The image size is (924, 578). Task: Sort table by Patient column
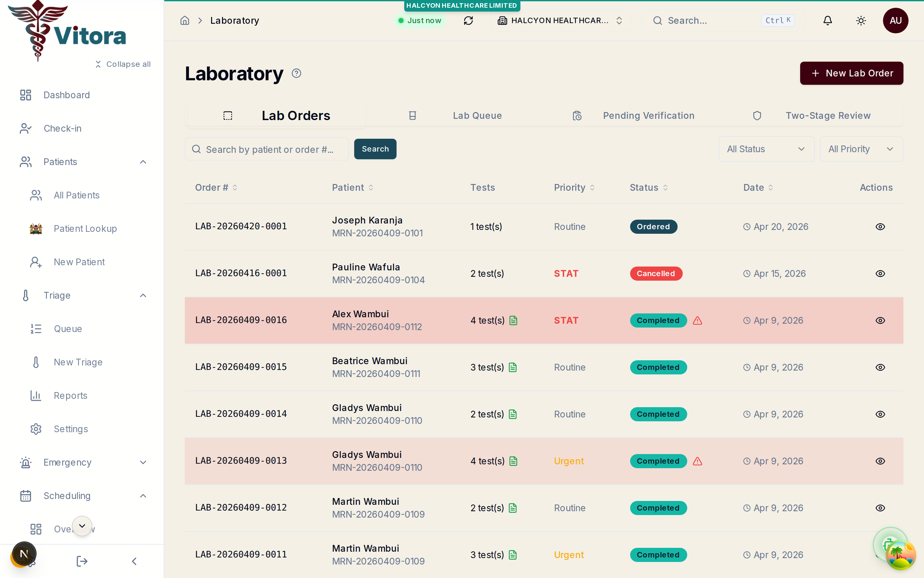tap(352, 188)
